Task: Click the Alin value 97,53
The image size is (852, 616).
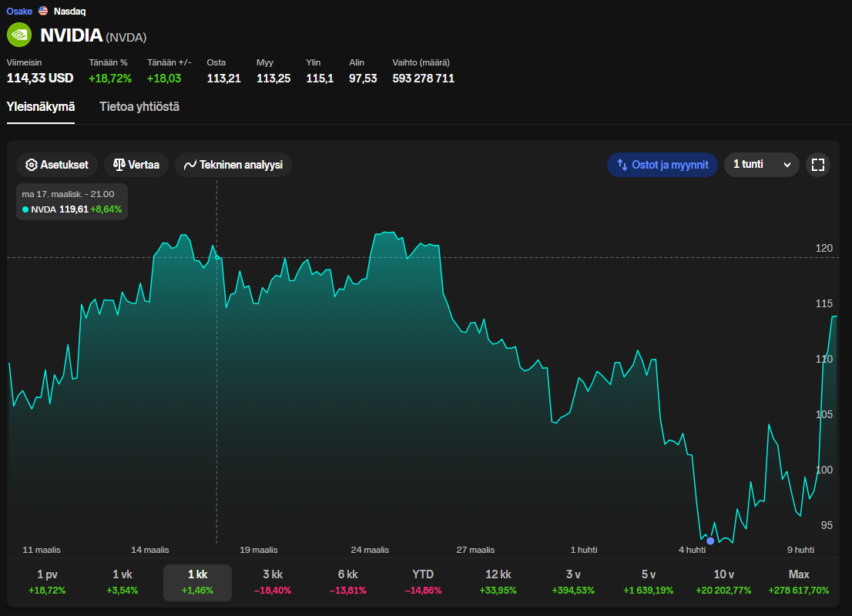Action: pos(363,79)
